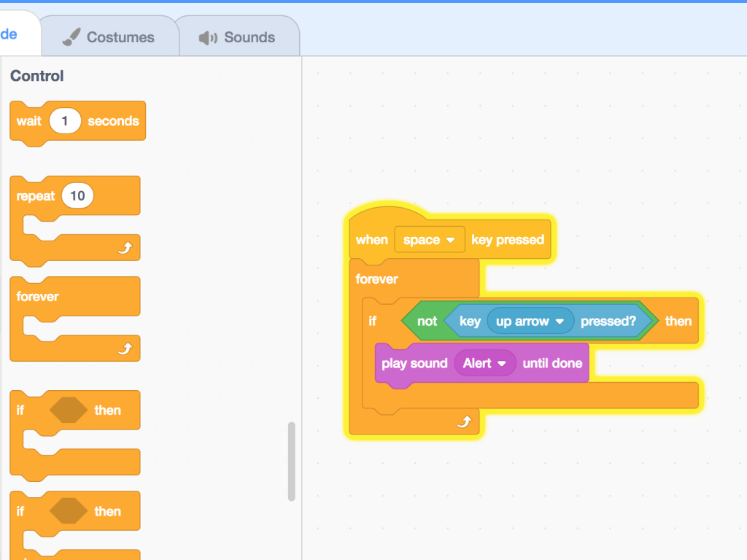Open the space key dropdown in hat block
Screen dimensions: 747x560
point(429,239)
